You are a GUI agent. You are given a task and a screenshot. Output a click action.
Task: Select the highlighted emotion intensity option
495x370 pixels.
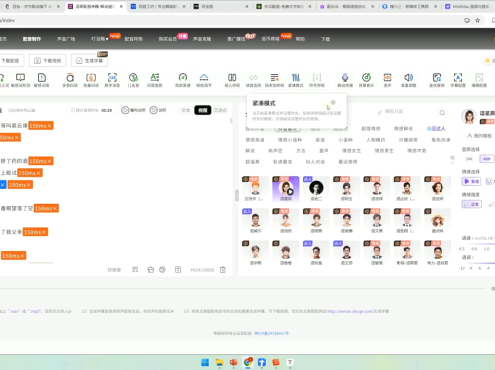click(471, 204)
